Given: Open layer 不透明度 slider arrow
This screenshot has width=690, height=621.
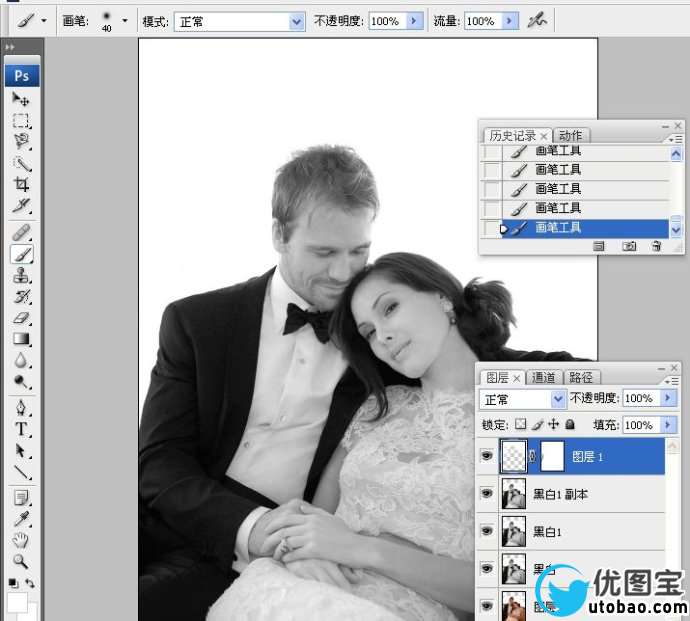Looking at the screenshot, I should [x=668, y=398].
